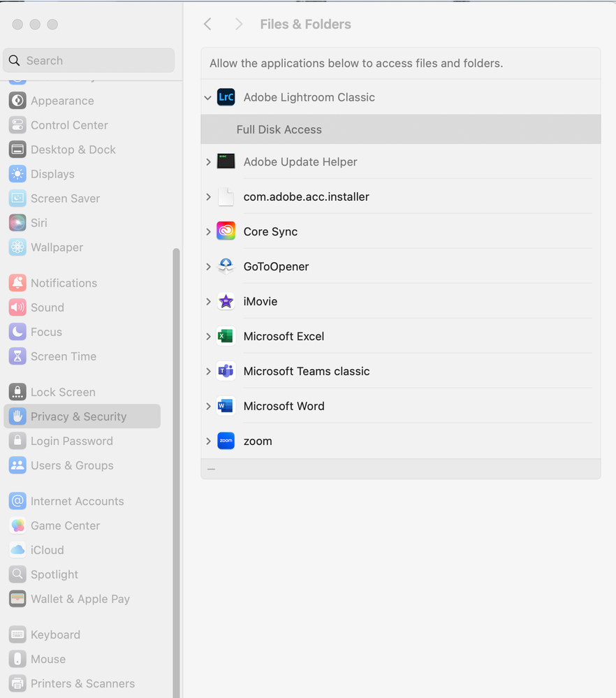Click the Core Sync name text
616x698 pixels.
click(x=270, y=231)
